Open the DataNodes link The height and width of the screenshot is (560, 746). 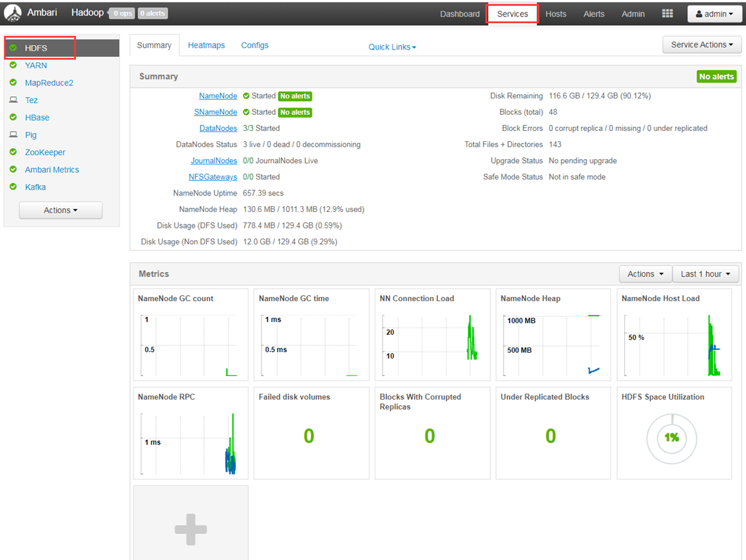coord(218,128)
